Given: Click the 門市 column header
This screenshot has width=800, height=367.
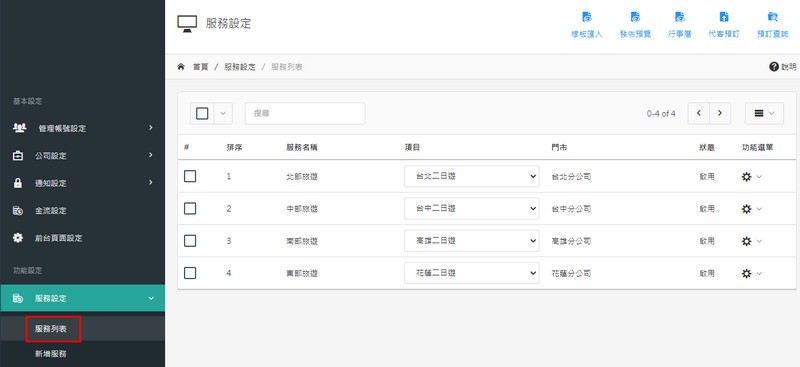Looking at the screenshot, I should pos(559,148).
